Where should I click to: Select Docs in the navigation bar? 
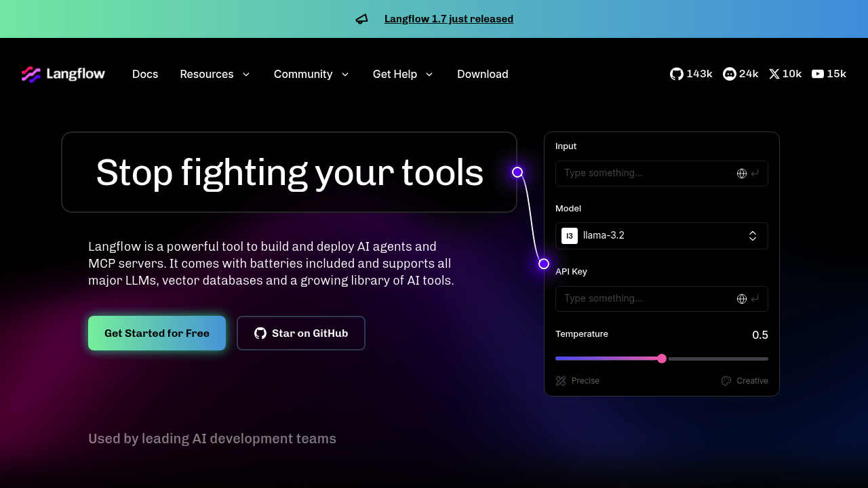click(x=145, y=74)
